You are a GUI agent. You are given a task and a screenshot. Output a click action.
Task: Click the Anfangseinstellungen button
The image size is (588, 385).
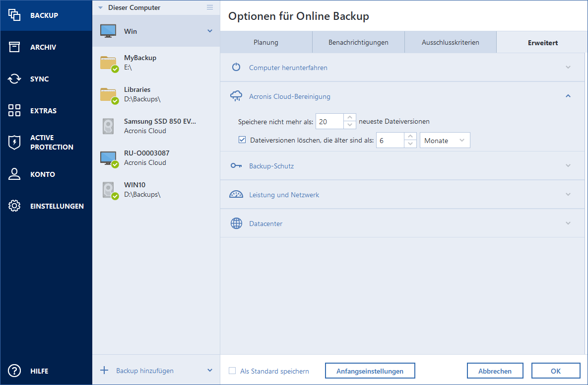point(370,371)
